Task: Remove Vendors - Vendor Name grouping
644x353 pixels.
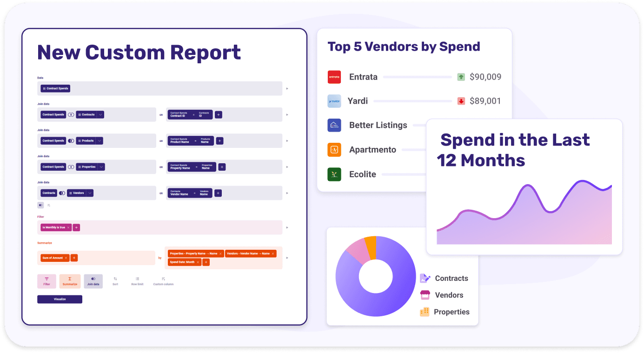Action: point(273,253)
